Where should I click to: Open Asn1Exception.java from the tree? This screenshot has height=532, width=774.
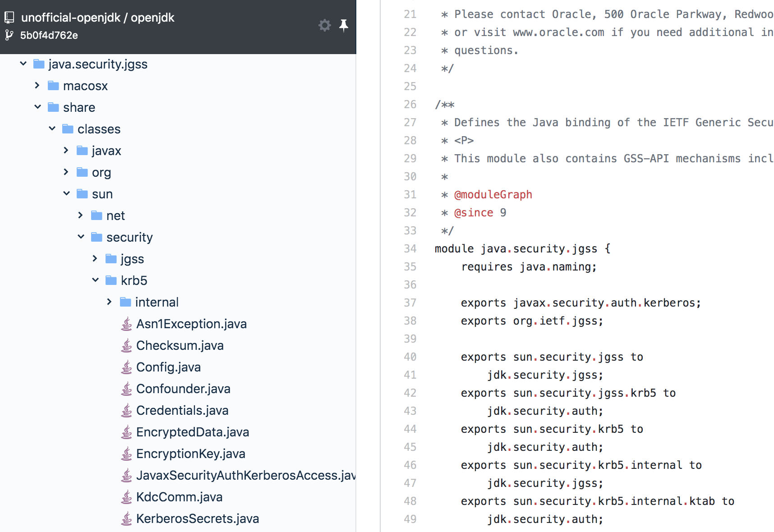[x=191, y=323]
